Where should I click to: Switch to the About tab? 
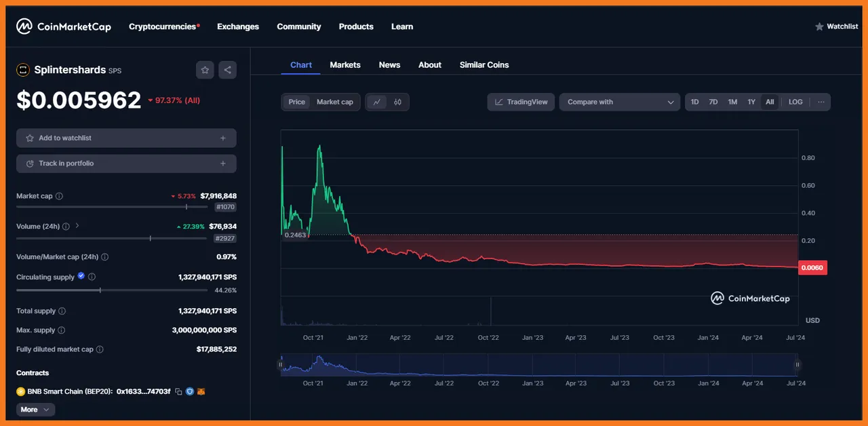(430, 65)
